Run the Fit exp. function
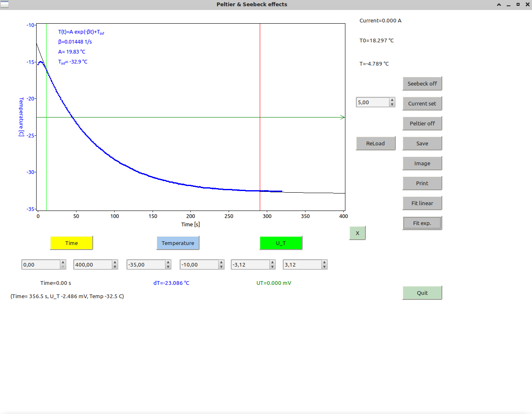 tap(422, 223)
